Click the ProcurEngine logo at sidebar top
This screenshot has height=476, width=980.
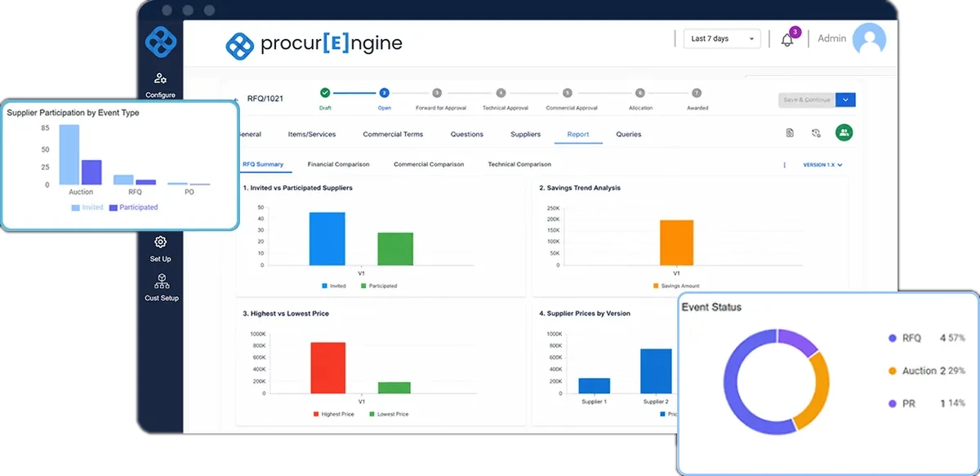tap(161, 43)
